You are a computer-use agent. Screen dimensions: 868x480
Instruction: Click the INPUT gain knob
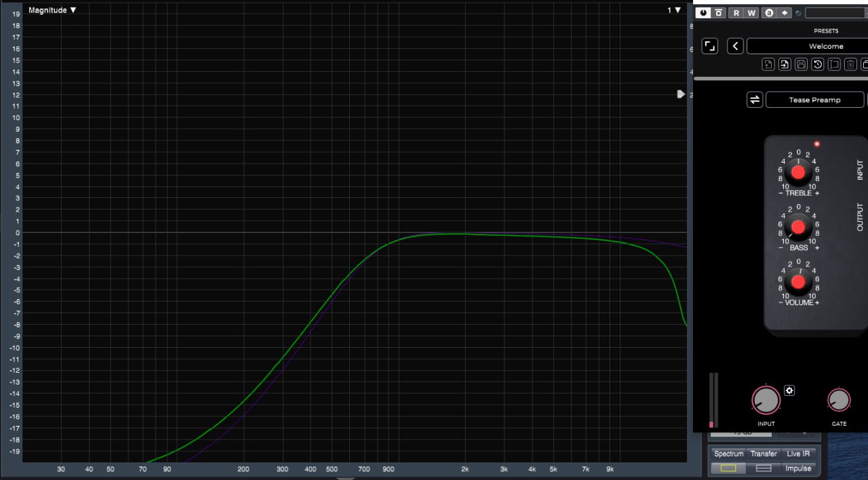point(766,400)
